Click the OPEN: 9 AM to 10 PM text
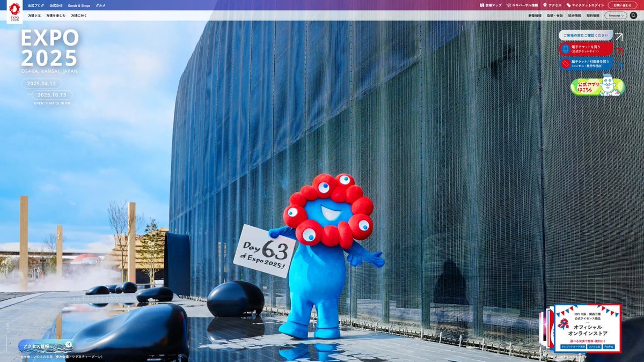This screenshot has width=644, height=362. pyautogui.click(x=52, y=103)
